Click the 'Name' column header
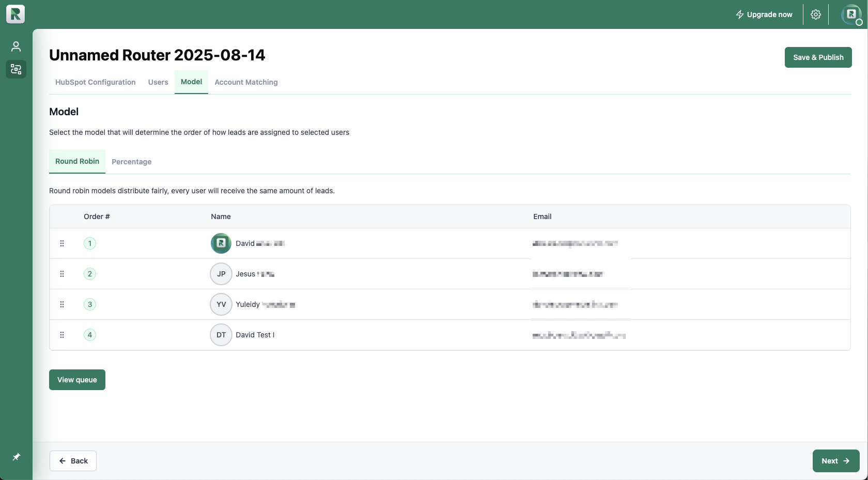This screenshot has height=480, width=868. point(221,216)
